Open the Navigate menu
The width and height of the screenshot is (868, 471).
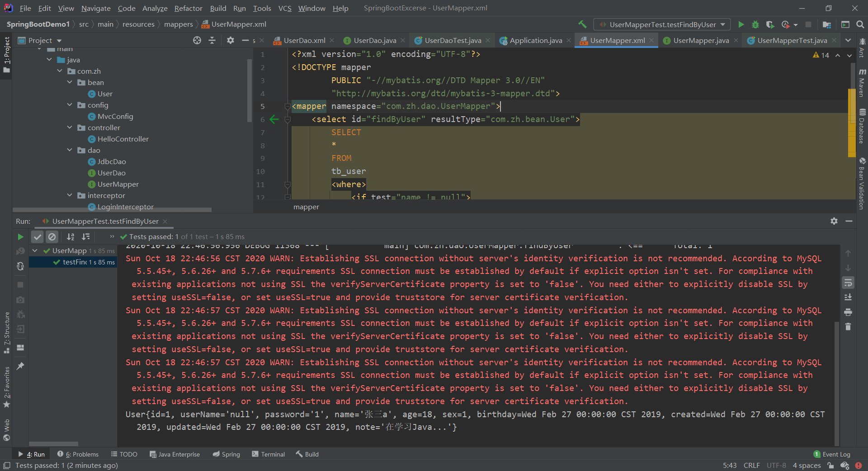[96, 8]
